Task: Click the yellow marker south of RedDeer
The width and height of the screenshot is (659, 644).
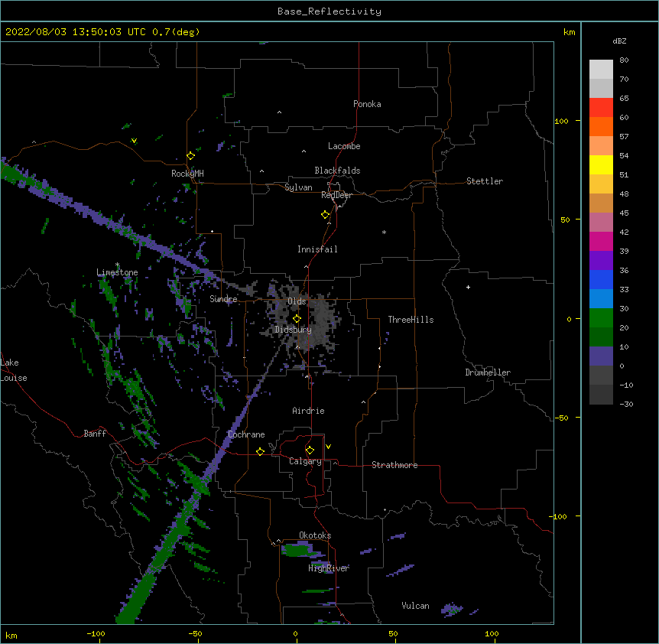Action: pyautogui.click(x=325, y=215)
